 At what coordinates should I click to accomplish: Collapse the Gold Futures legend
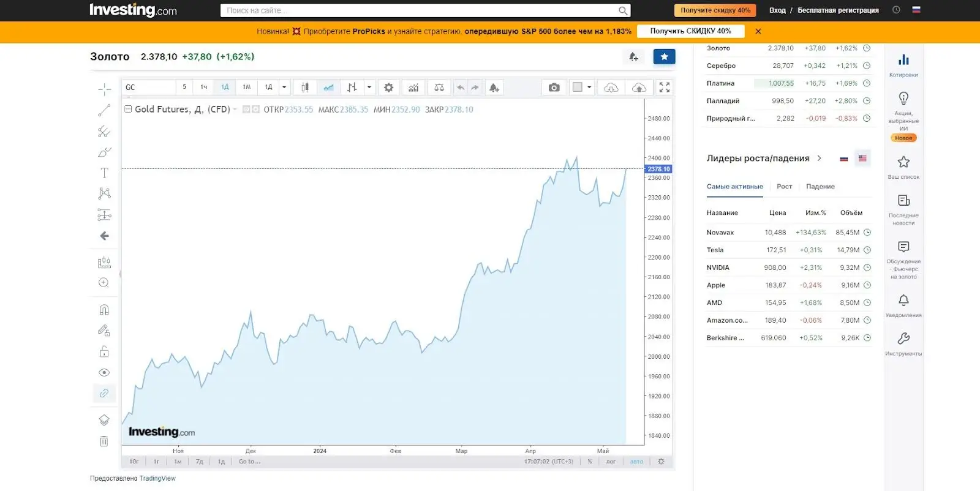tap(128, 109)
